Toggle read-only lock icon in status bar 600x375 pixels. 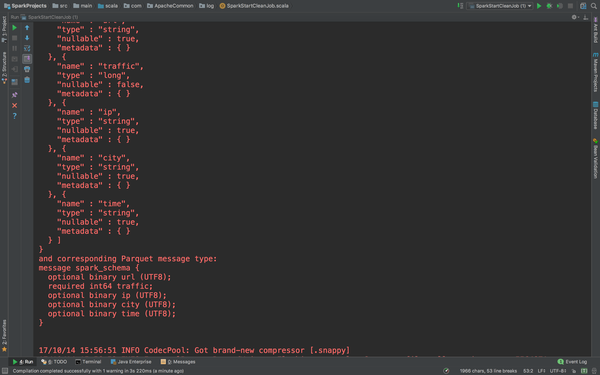[x=574, y=371]
